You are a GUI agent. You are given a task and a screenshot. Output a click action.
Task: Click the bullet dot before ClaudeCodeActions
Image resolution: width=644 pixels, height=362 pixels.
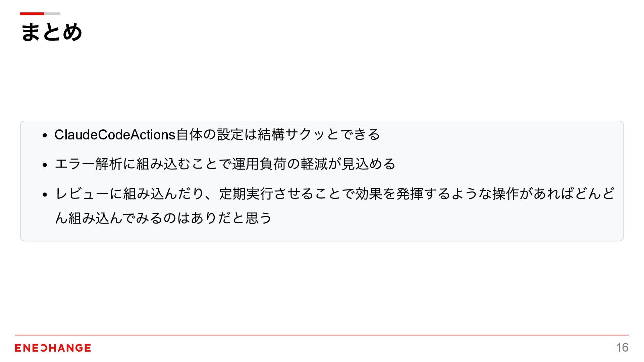tap(45, 136)
